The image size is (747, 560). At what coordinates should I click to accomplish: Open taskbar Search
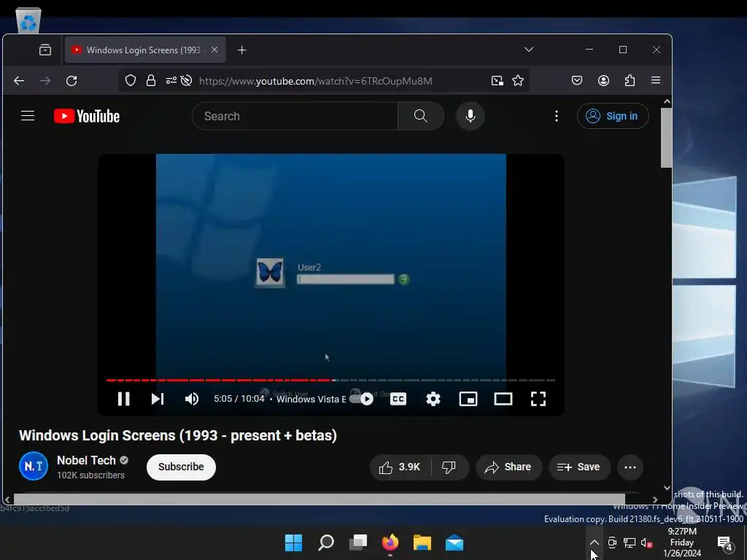coord(326,542)
